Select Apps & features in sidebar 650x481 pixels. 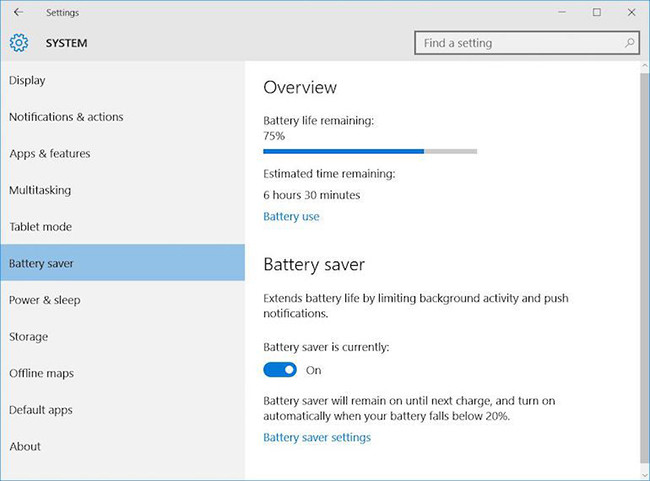(x=50, y=154)
